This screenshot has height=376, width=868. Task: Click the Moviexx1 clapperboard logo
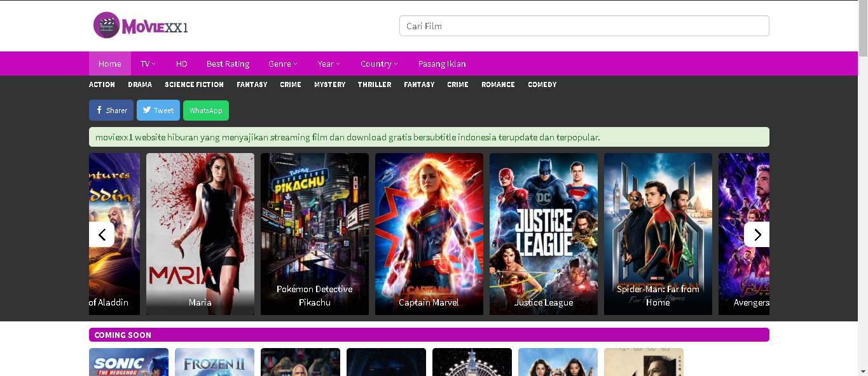pyautogui.click(x=141, y=26)
